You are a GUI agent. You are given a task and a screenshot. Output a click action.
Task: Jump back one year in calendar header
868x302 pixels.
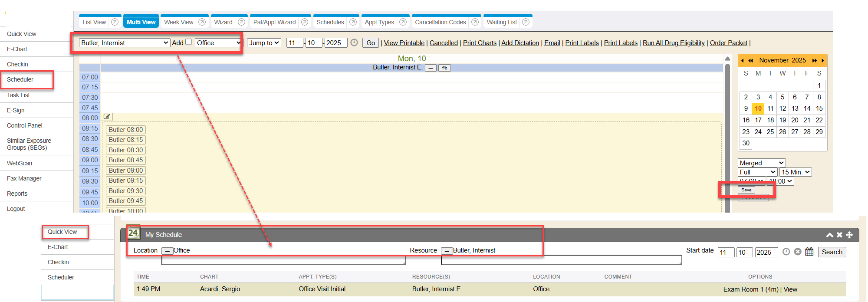[x=750, y=61]
